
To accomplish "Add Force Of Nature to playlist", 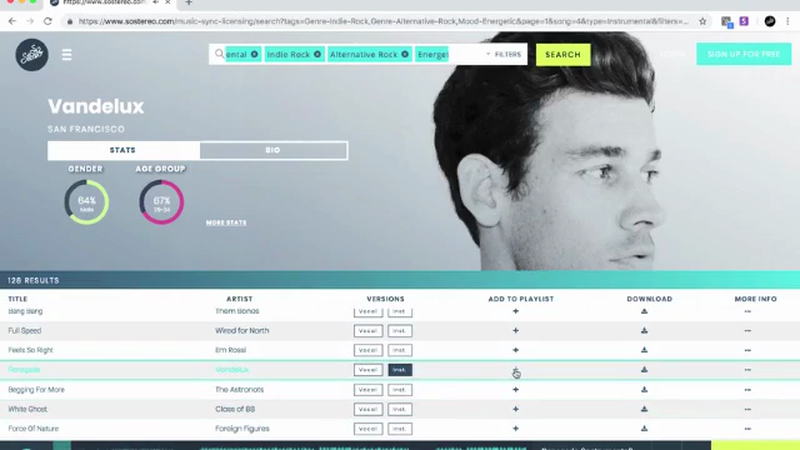I will [x=515, y=429].
